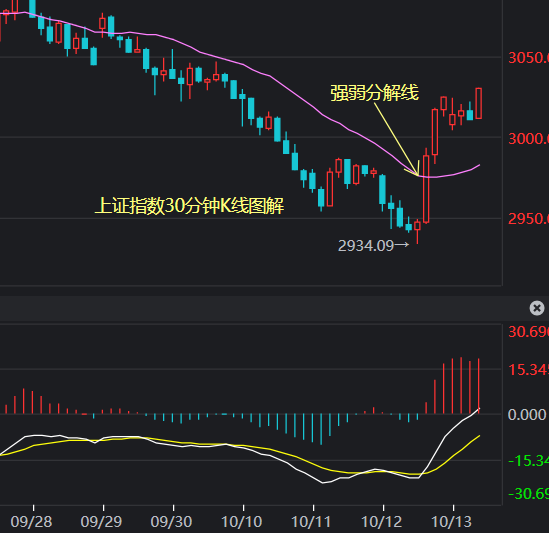The width and height of the screenshot is (549, 533).
Task: Select the 09/28 date label
Action: [x=32, y=522]
